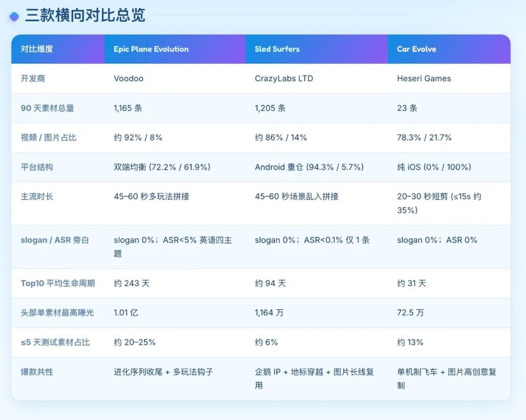Click the 头部单素材最高曝光 row label
Viewport: 526px width, 420px height.
coord(57,313)
